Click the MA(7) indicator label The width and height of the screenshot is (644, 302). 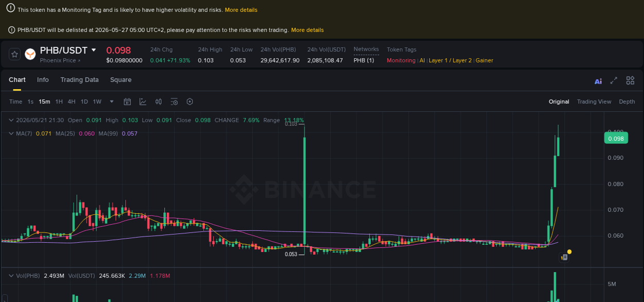(24, 133)
